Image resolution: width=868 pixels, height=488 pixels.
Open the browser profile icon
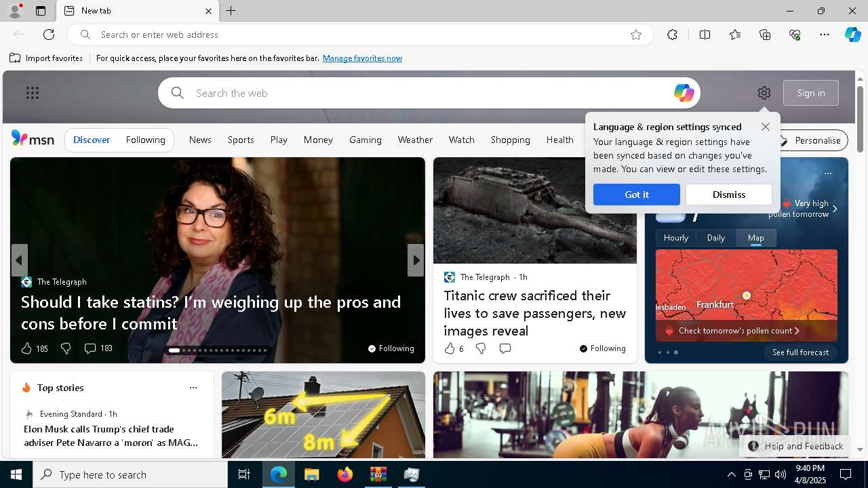[15, 11]
